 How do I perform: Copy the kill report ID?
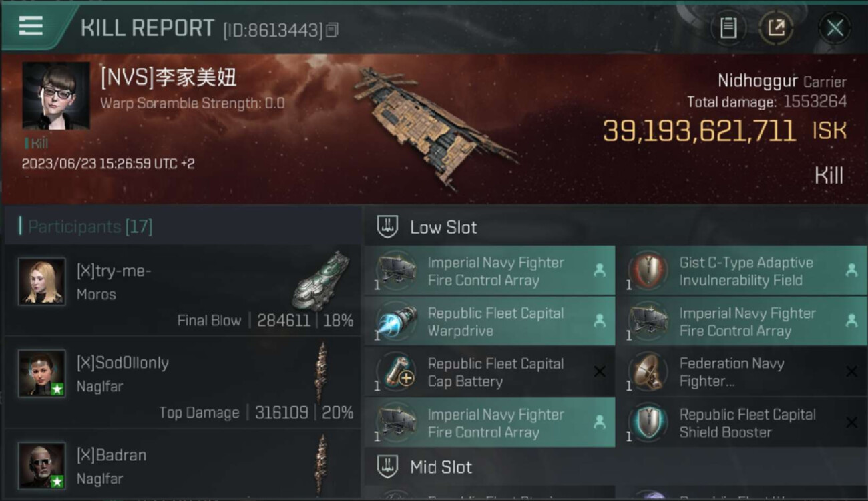tap(333, 29)
